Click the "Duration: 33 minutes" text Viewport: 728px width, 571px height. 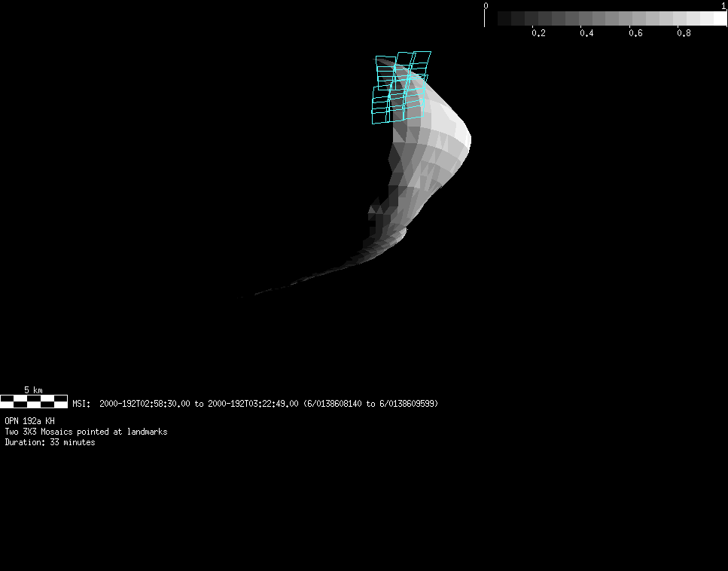tap(50, 442)
